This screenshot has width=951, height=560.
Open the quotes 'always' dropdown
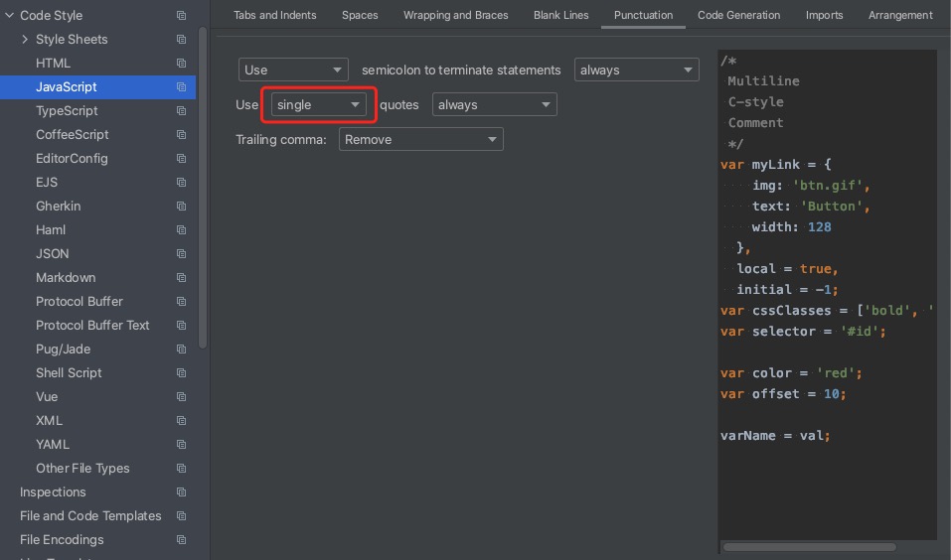pos(494,105)
